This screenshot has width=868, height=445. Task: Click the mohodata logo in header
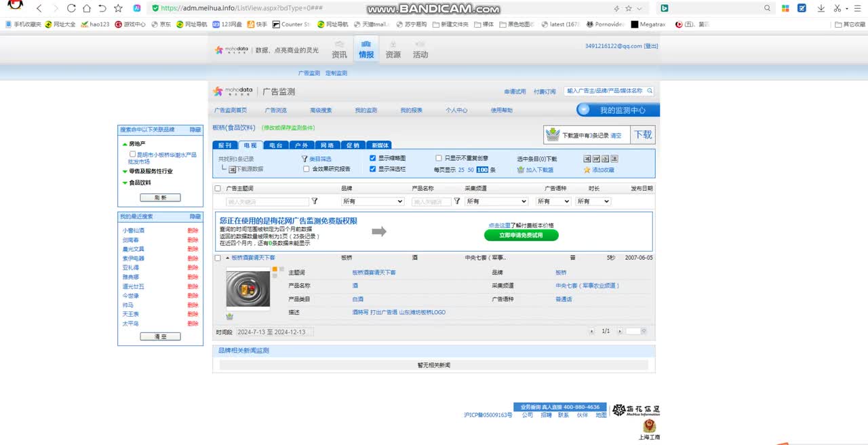pos(231,50)
